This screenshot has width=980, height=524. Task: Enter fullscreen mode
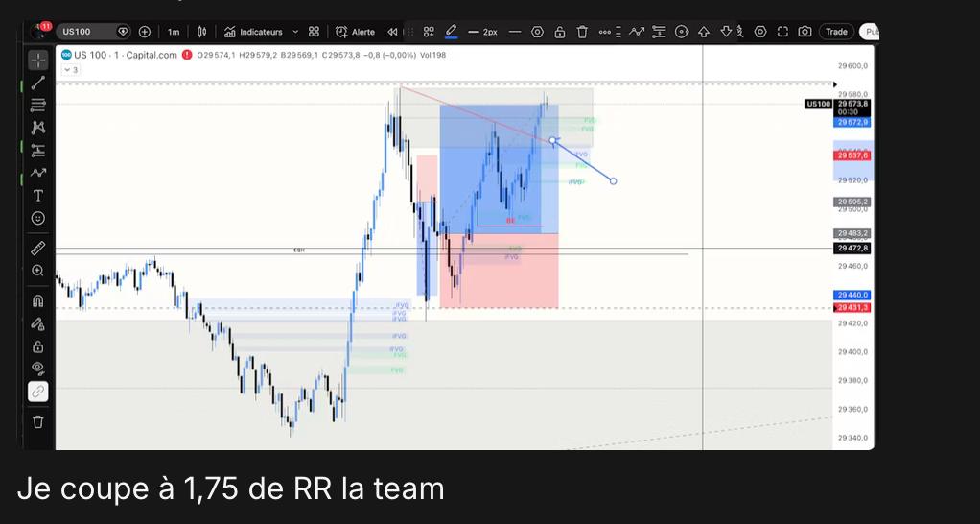[x=782, y=32]
